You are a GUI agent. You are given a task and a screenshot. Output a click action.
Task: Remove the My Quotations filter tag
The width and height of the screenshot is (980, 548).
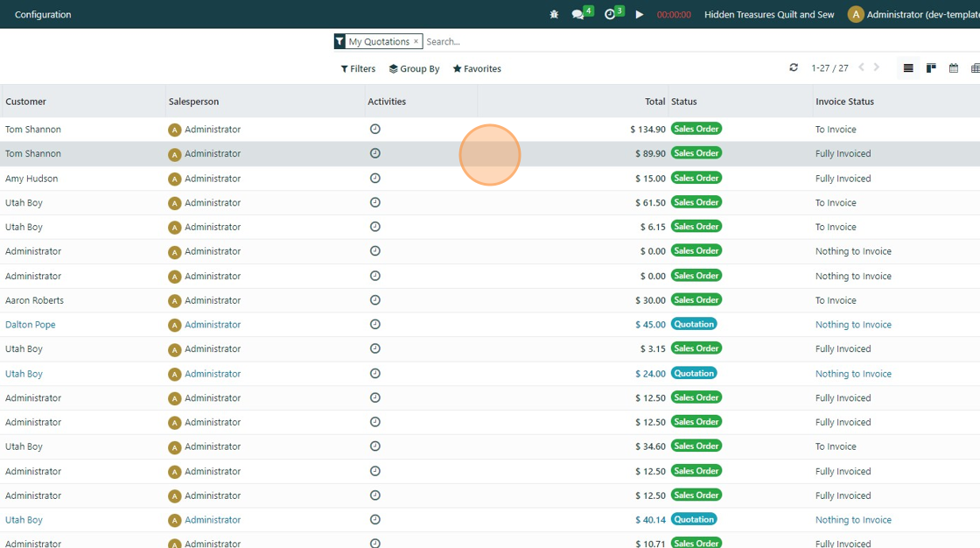coord(416,42)
